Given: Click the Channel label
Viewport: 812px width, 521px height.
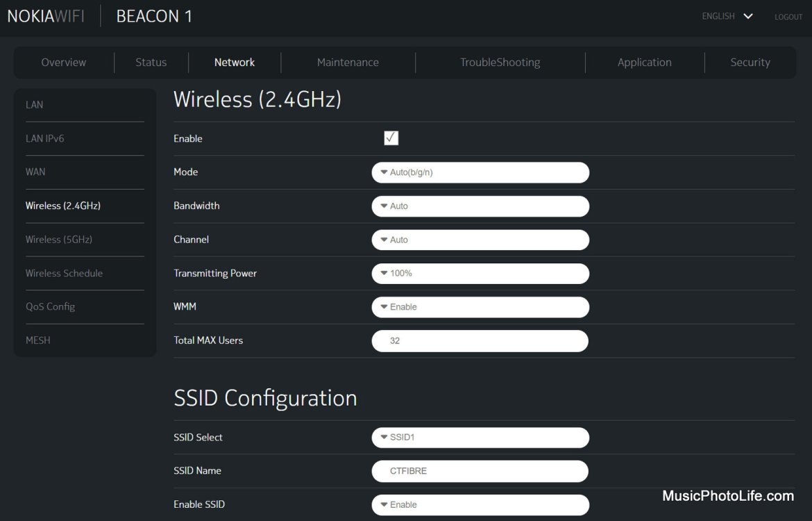Looking at the screenshot, I should [x=191, y=239].
